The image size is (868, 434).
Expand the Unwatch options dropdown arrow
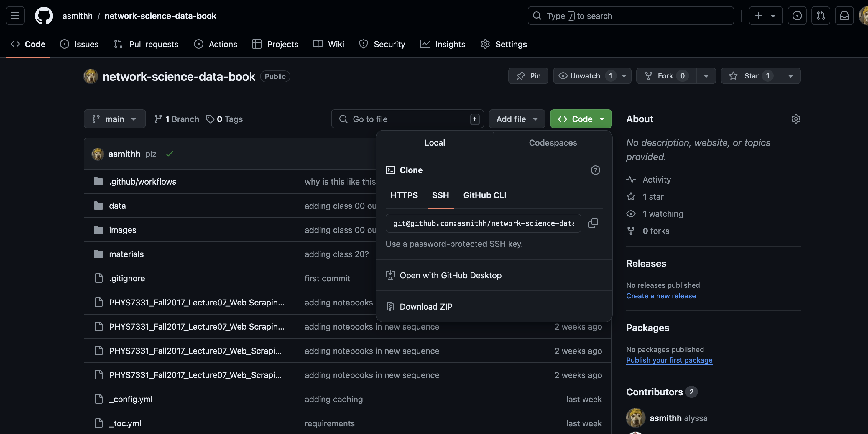(x=624, y=76)
